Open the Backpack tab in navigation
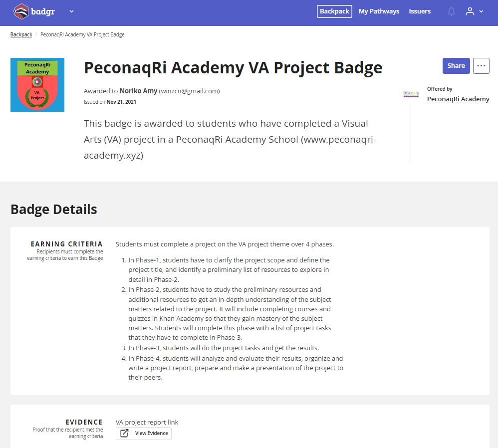 coord(334,11)
